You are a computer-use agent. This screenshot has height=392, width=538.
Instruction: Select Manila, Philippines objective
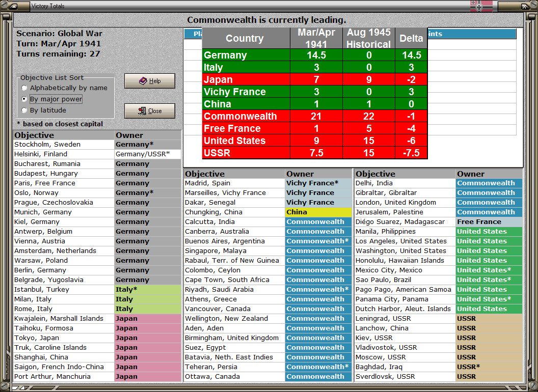click(x=405, y=232)
